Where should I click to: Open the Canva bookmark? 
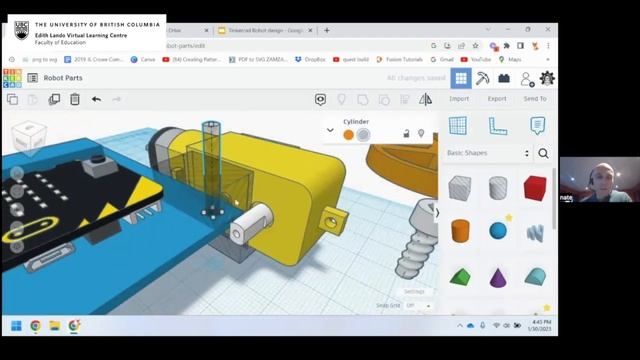click(x=143, y=60)
